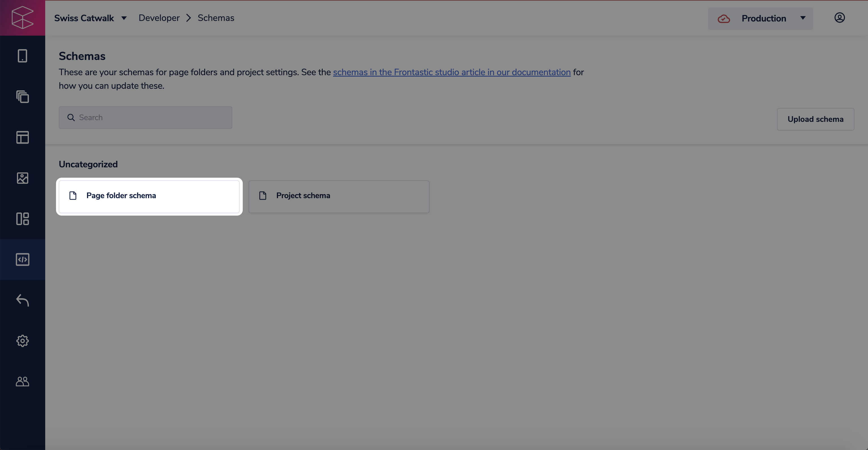Select the Schemas breadcrumb item
The width and height of the screenshot is (868, 450).
[x=216, y=18]
